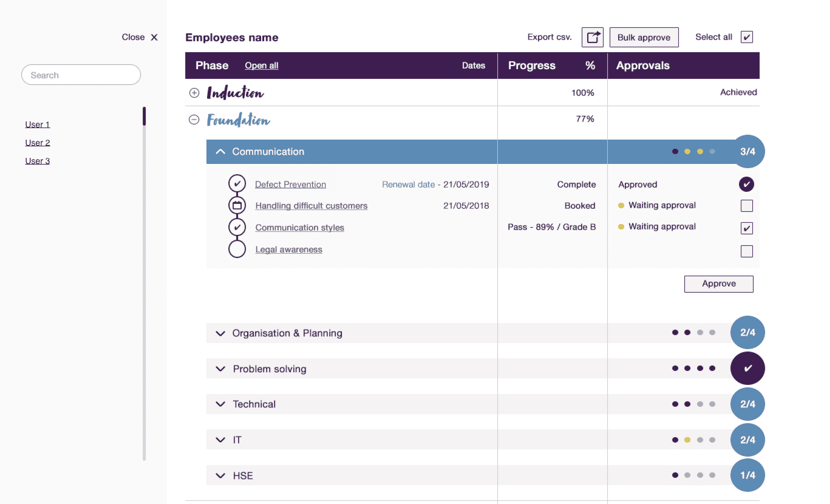
Task: Click Waiting approval for Communication styles
Action: coord(662,226)
